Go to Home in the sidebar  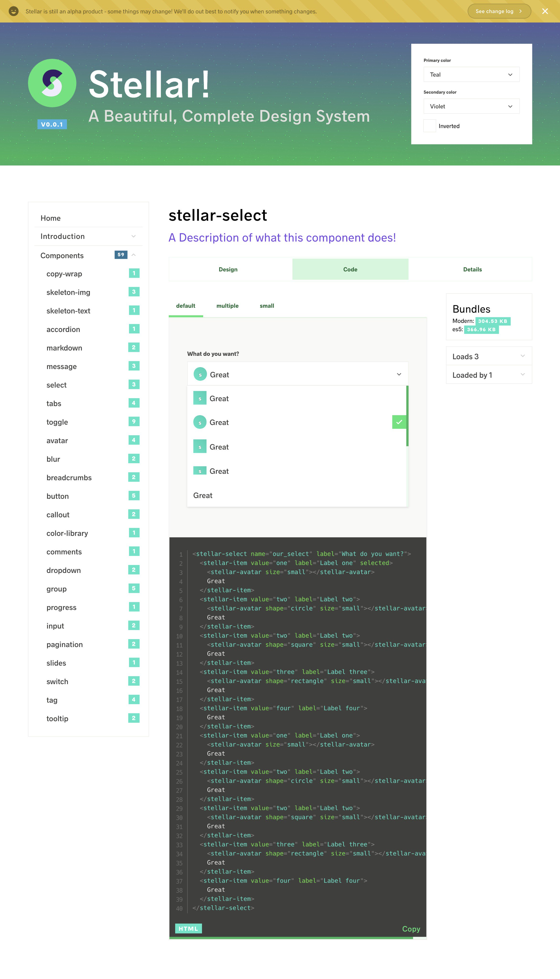[x=88, y=218]
